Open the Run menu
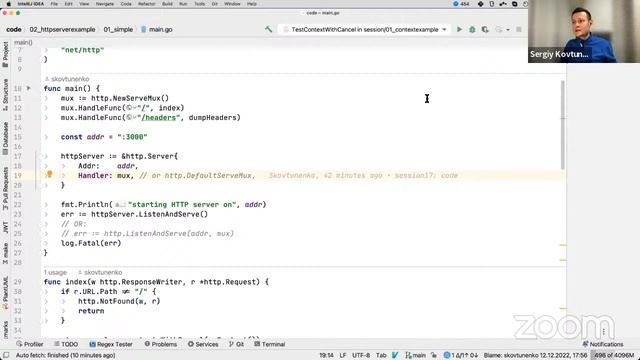640x360 pixels. 183,4
